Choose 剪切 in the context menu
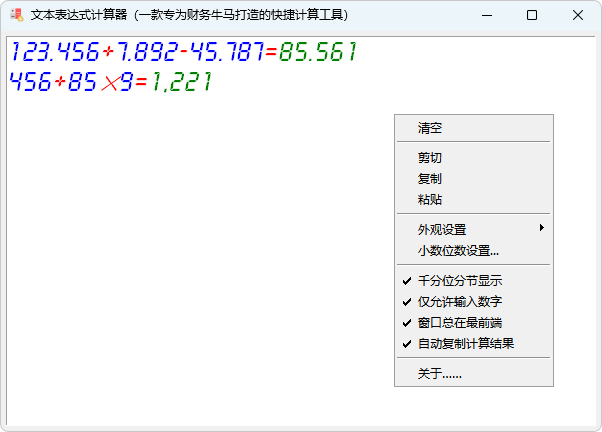Viewport: 602px width, 432px height. click(474, 158)
